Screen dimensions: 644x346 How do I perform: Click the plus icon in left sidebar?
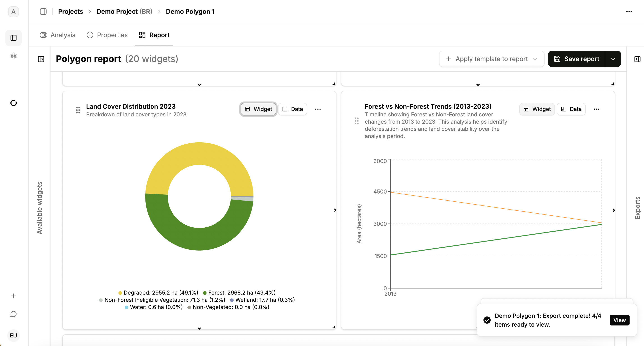point(14,296)
